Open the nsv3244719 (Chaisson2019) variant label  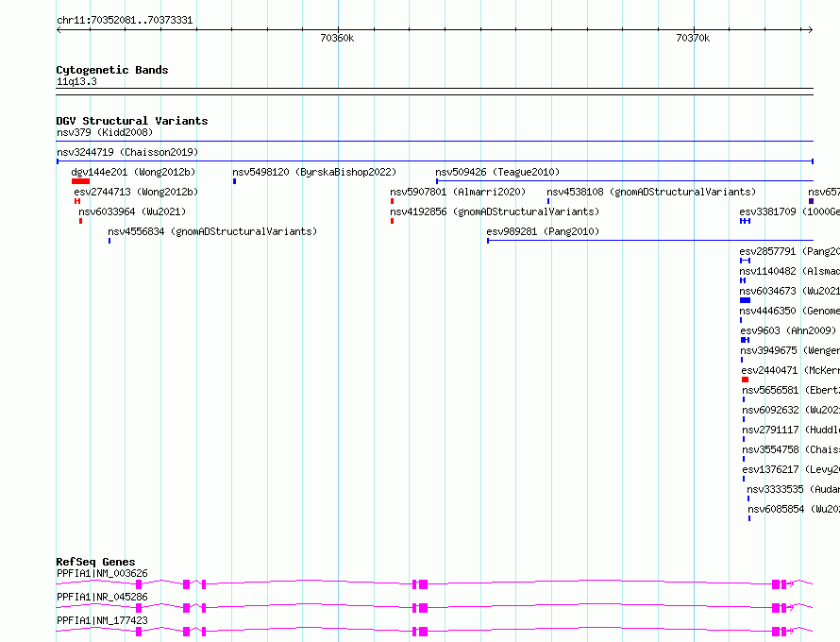coord(127,152)
